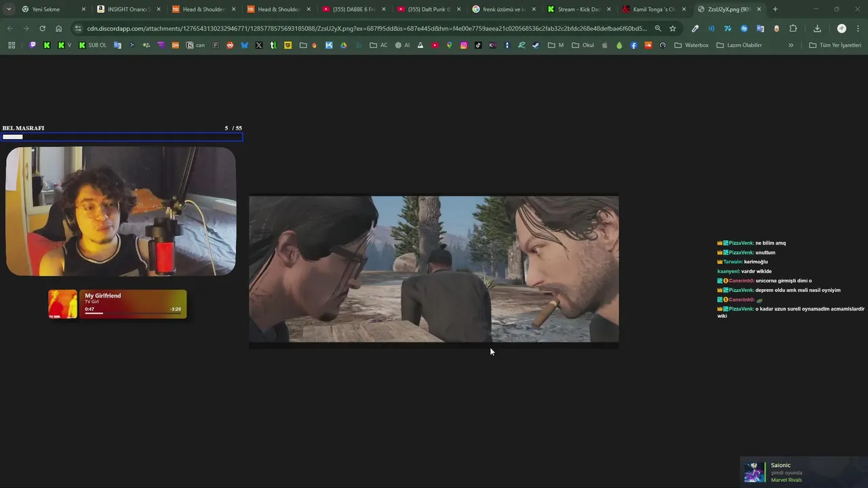Click the streamer webcam feed
The width and height of the screenshot is (868, 488).
(121, 211)
